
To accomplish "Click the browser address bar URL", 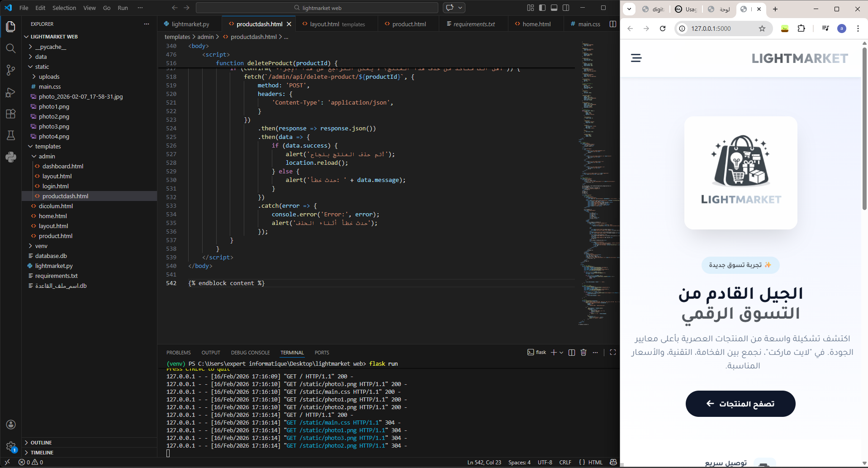I will click(711, 29).
